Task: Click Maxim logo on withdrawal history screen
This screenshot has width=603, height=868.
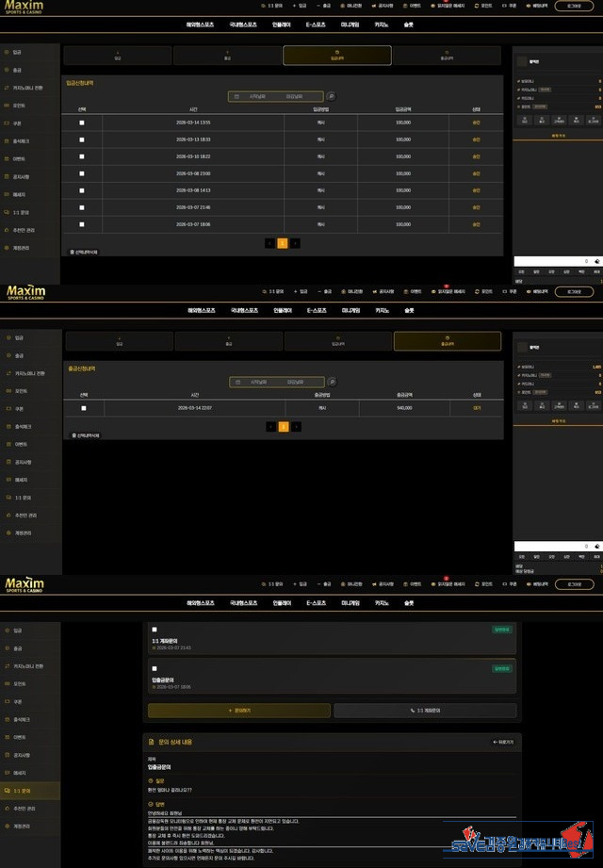Action: pos(25,292)
